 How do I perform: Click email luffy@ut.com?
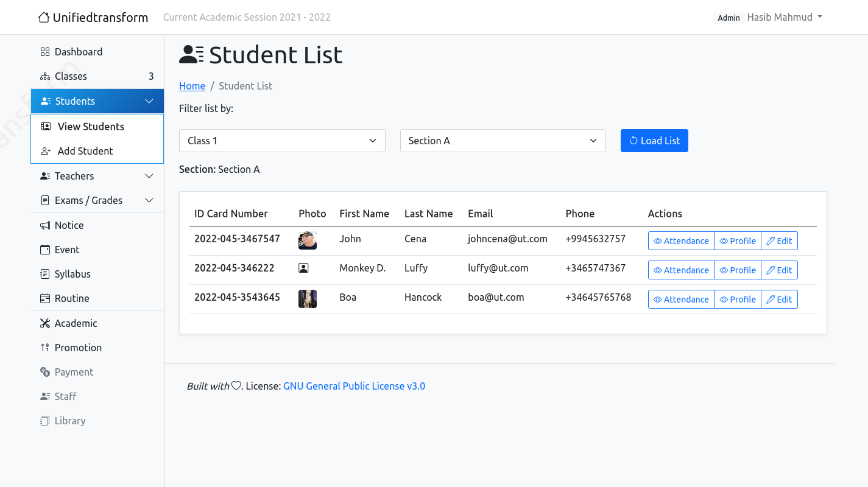click(498, 268)
